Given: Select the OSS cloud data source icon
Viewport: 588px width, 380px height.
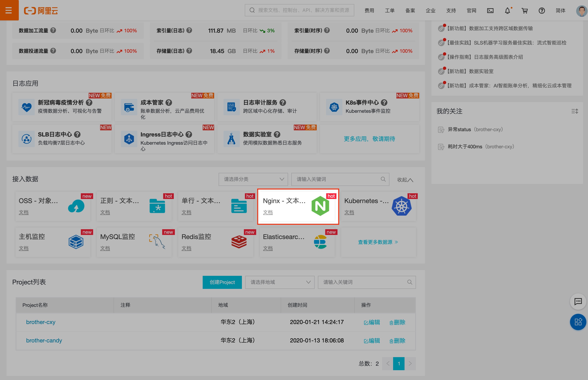Looking at the screenshot, I should 76,206.
